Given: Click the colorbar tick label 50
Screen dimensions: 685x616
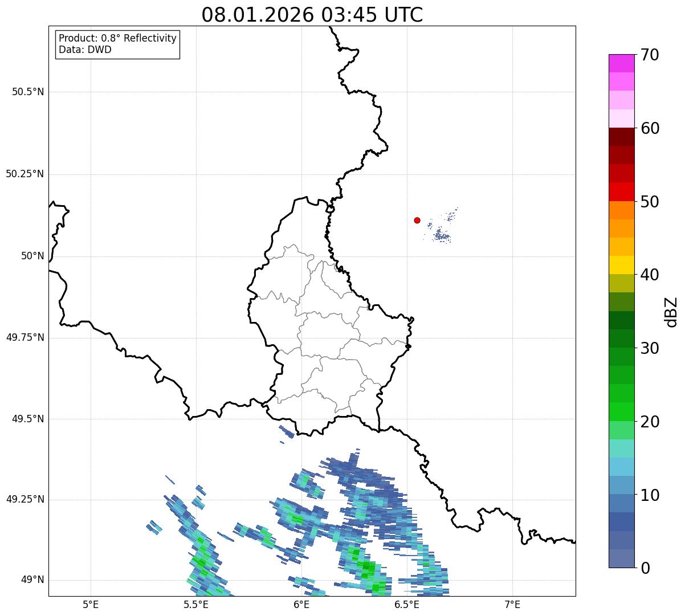Looking at the screenshot, I should [650, 202].
